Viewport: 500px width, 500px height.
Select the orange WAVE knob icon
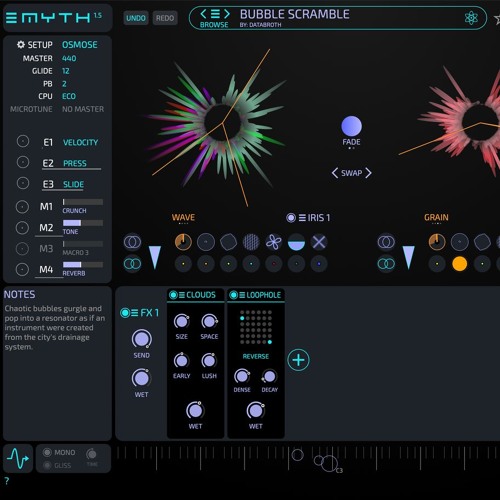(183, 242)
